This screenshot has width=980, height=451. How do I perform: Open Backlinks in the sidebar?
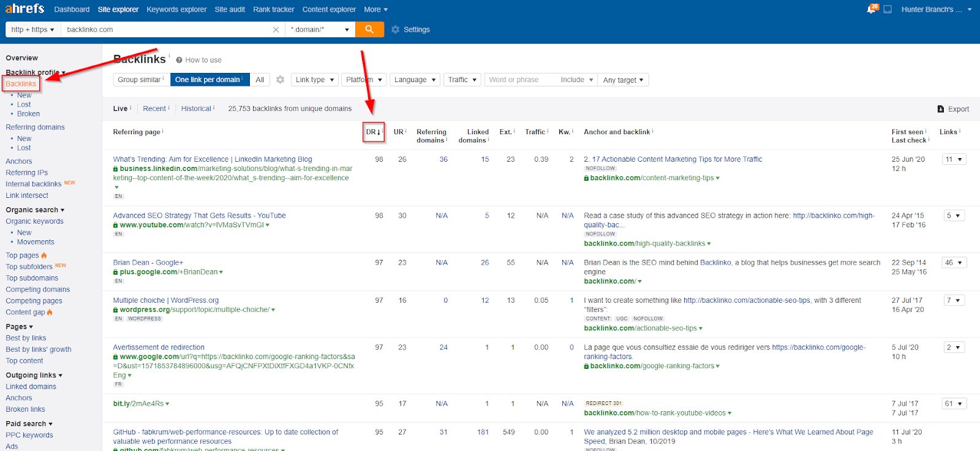pos(21,84)
